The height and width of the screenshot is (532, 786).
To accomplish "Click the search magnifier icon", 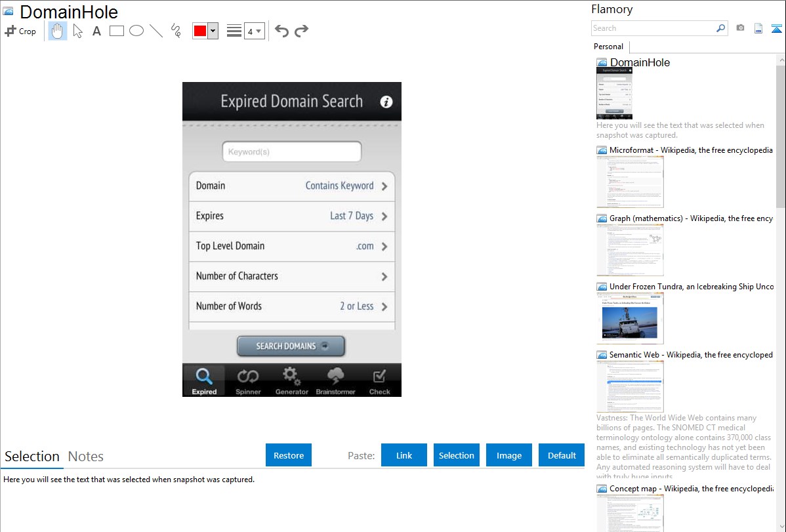I will pos(721,28).
